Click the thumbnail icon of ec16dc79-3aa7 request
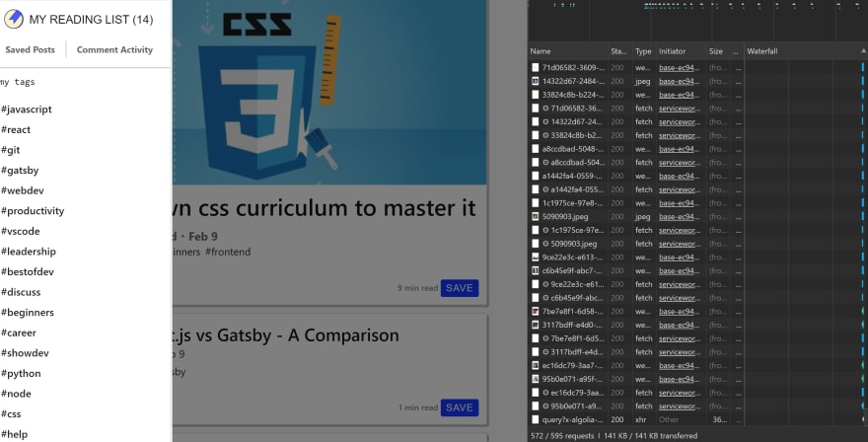868x442 pixels. pyautogui.click(x=535, y=366)
